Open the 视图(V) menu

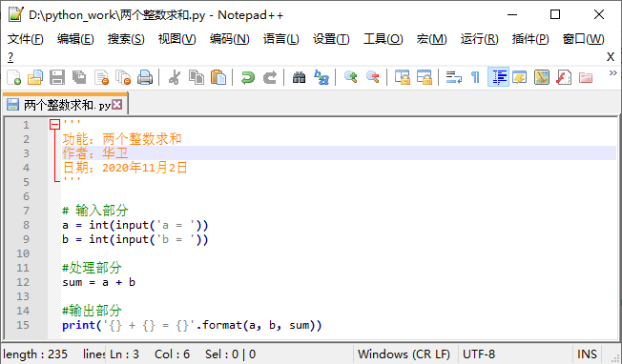coord(176,39)
